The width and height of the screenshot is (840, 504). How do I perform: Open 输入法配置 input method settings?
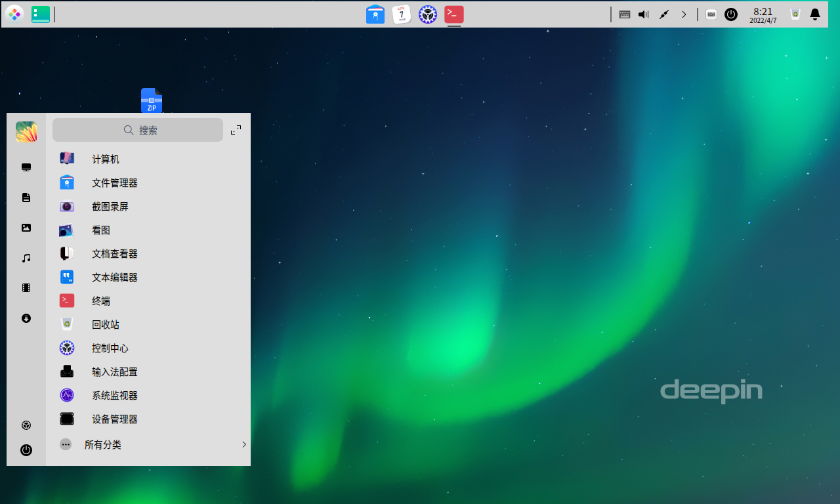coord(115,371)
